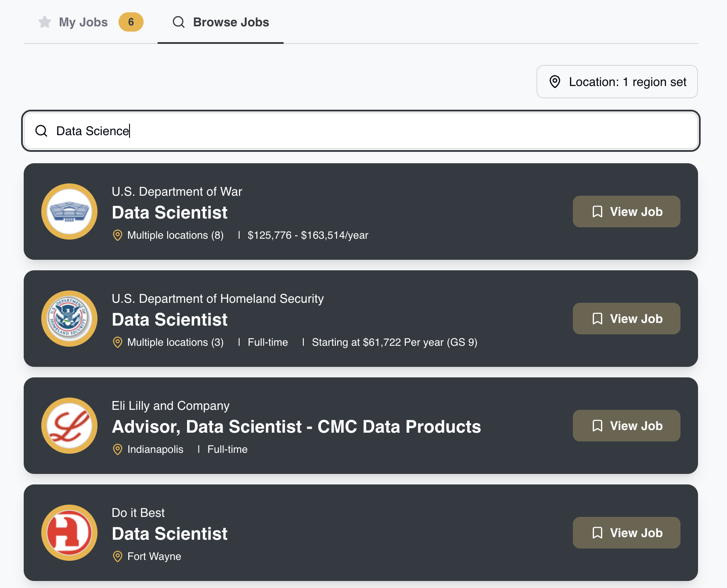Click Do it Best employer name
Screen dimensions: 727x588
click(138, 513)
